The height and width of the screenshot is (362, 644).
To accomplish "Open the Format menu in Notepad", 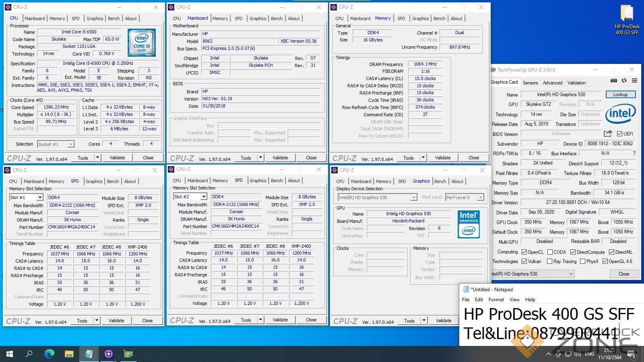I will pos(496,300).
